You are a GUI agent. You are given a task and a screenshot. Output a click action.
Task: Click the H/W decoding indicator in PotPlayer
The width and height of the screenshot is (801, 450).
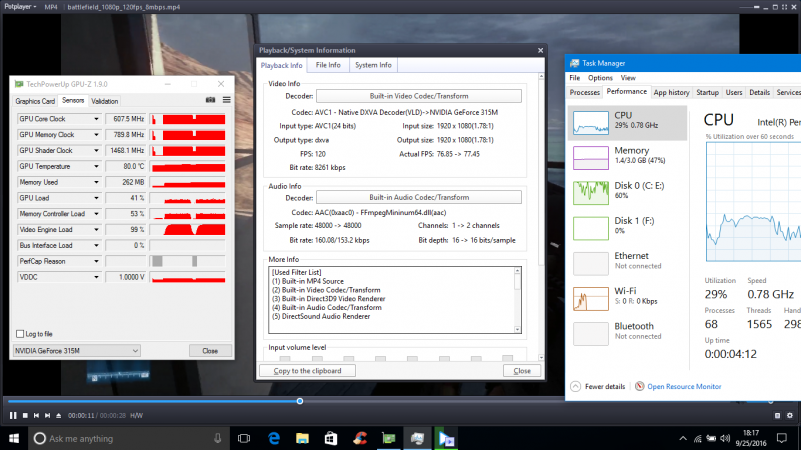136,416
